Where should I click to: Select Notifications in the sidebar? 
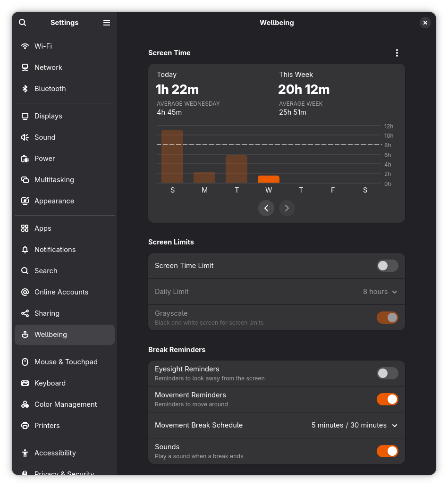coord(55,250)
